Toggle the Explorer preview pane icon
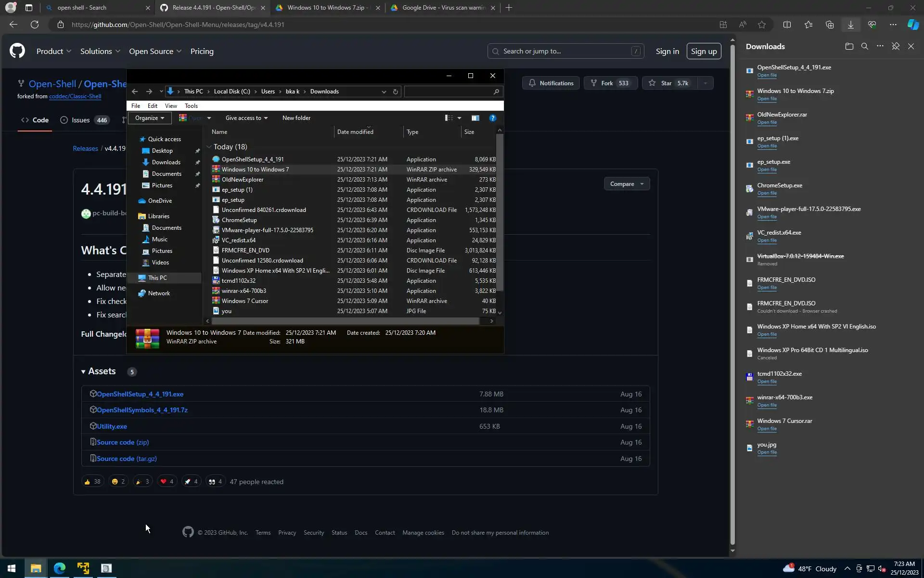The width and height of the screenshot is (924, 578). pyautogui.click(x=475, y=118)
